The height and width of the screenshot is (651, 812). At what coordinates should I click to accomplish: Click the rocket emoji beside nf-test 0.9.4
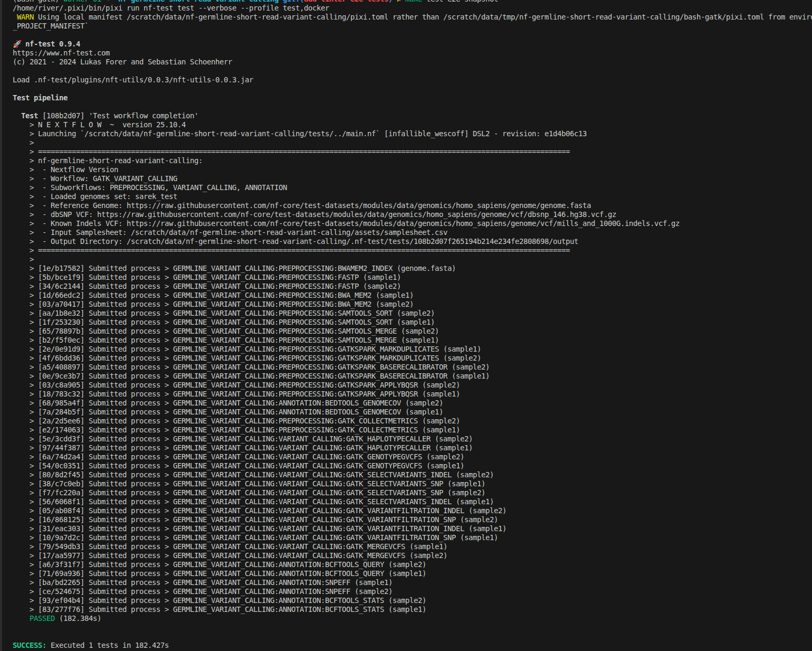coord(18,44)
